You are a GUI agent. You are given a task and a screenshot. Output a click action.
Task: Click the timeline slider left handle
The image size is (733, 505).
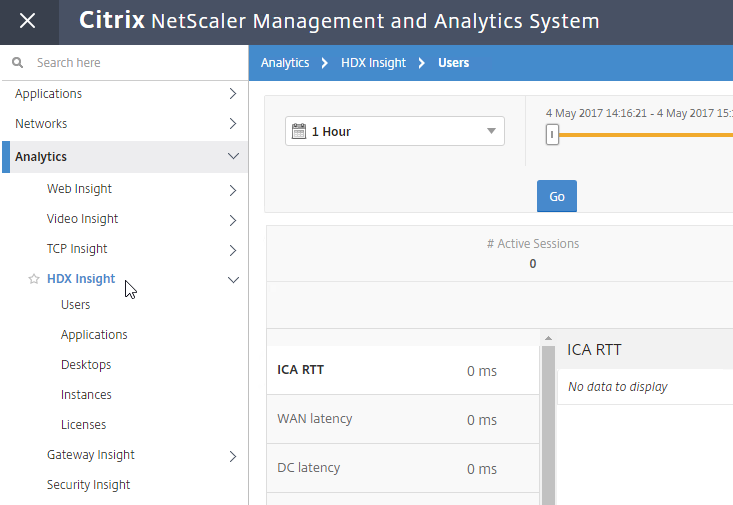click(x=552, y=135)
